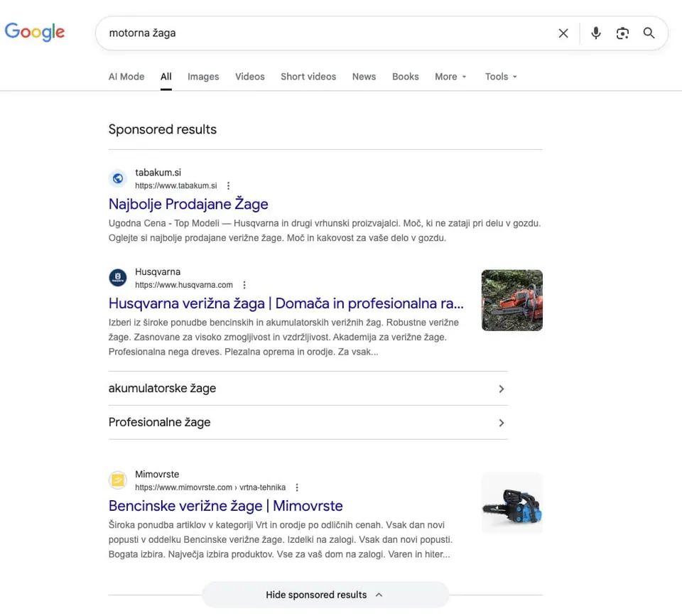This screenshot has width=682, height=616.
Task: Open 'Najbolje Prodajane Žage' result
Action: pos(188,204)
